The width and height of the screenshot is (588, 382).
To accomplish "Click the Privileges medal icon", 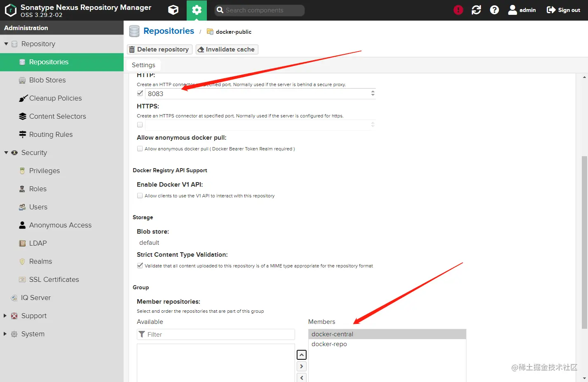I will click(x=22, y=171).
